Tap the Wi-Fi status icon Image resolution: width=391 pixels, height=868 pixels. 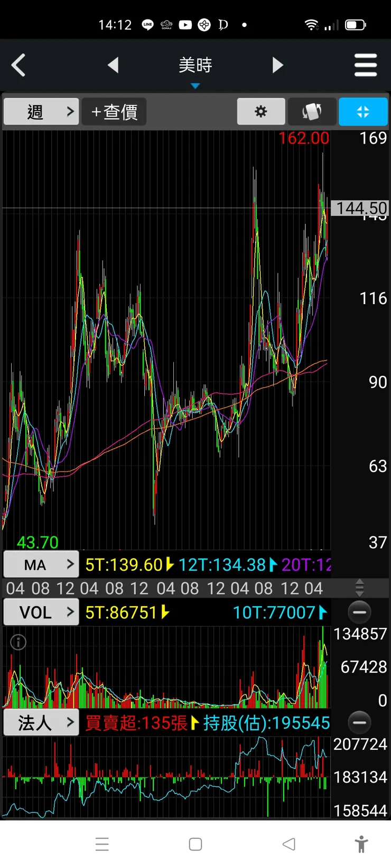tap(312, 25)
